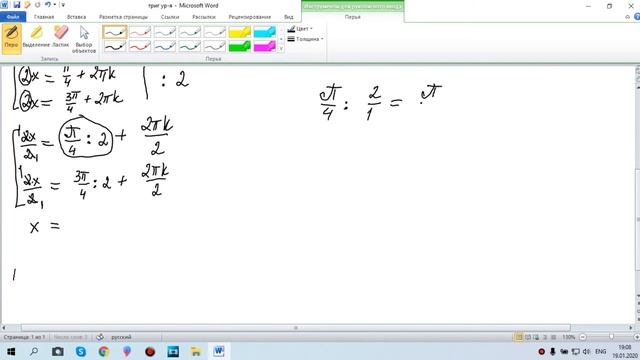
Task: Open the red recorder app in taskbar
Action: [x=150, y=351]
